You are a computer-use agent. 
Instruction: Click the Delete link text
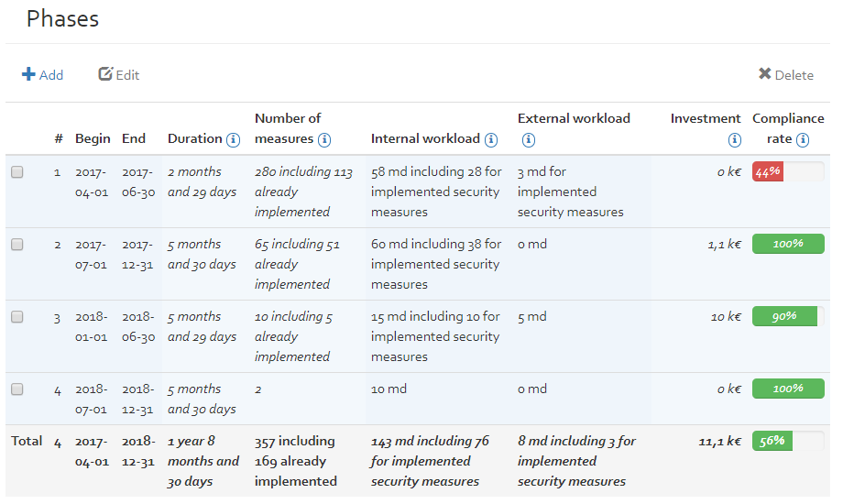coord(794,75)
